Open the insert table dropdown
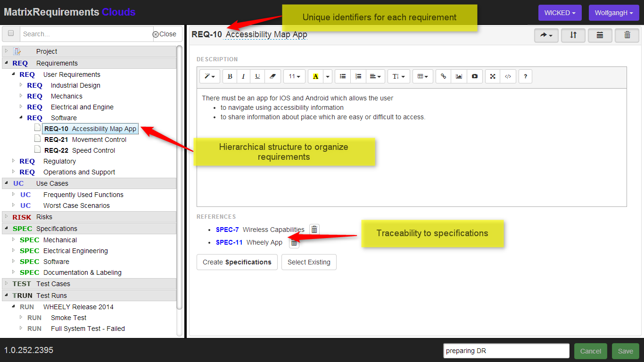This screenshot has width=644, height=362. tap(423, 76)
